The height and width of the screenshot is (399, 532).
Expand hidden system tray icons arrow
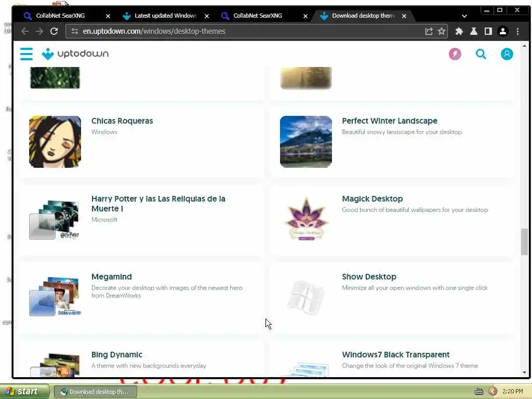tap(493, 392)
